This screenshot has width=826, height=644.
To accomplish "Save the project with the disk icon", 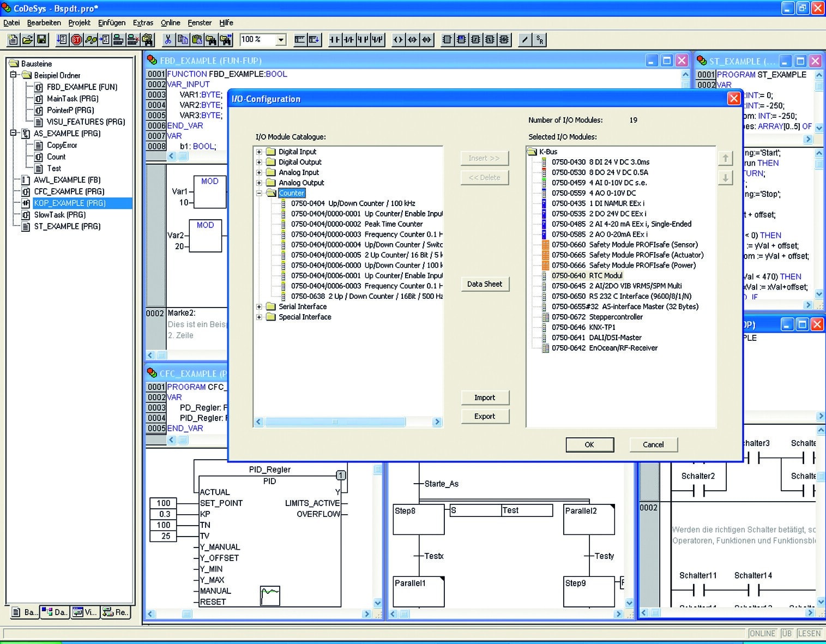I will (41, 39).
